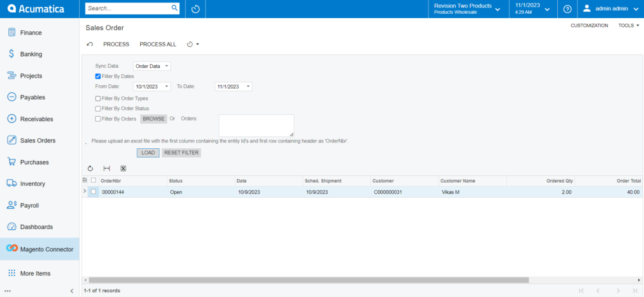The height and width of the screenshot is (297, 644).
Task: Go to the next page arrow
Action: tap(618, 291)
